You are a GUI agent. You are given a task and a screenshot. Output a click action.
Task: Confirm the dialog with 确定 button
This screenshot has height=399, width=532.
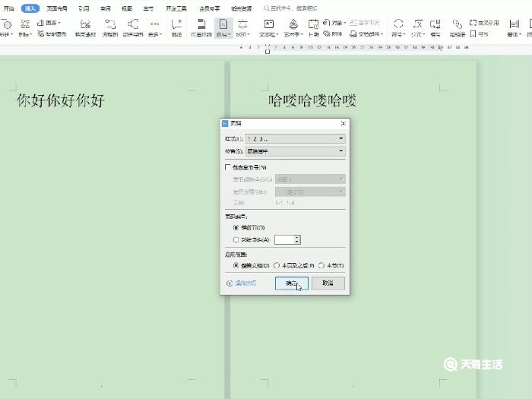click(291, 283)
